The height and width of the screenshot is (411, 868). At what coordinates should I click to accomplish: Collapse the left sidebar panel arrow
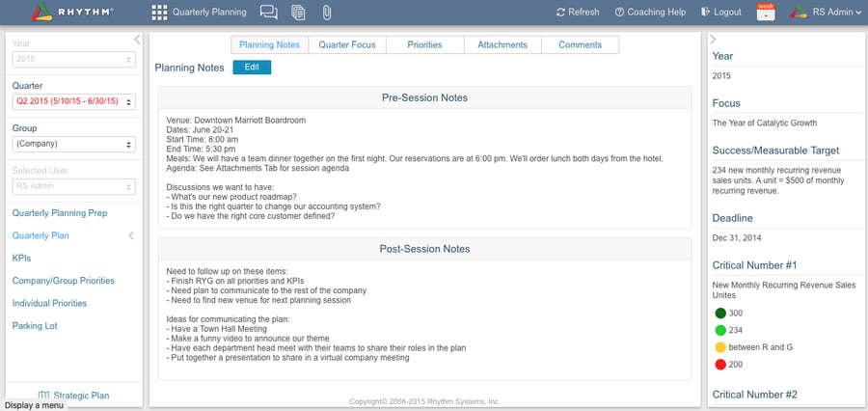click(x=137, y=40)
